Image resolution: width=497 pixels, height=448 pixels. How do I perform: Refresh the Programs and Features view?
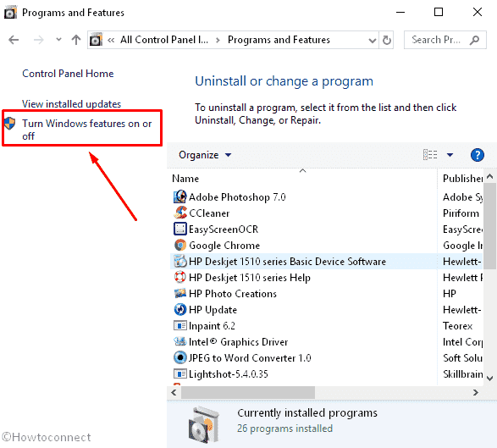point(386,40)
